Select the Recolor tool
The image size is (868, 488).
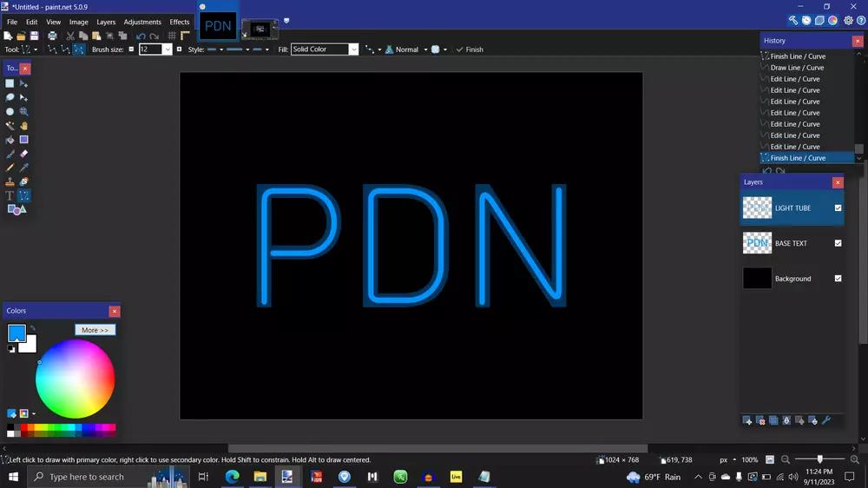pyautogui.click(x=23, y=181)
